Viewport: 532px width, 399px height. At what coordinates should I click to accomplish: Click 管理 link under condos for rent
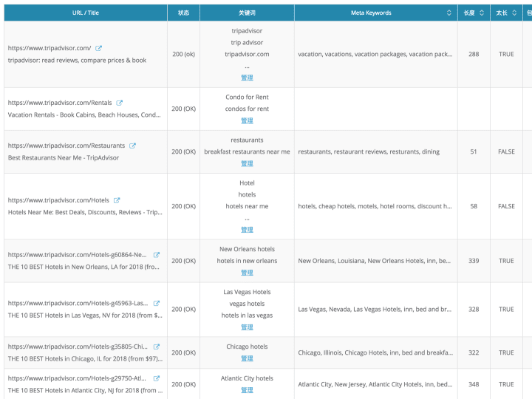point(247,120)
